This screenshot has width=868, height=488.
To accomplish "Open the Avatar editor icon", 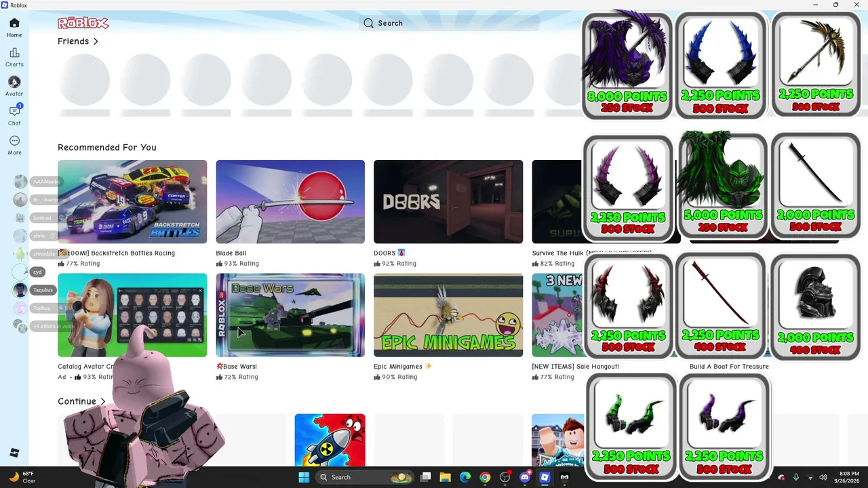I will 14,86.
